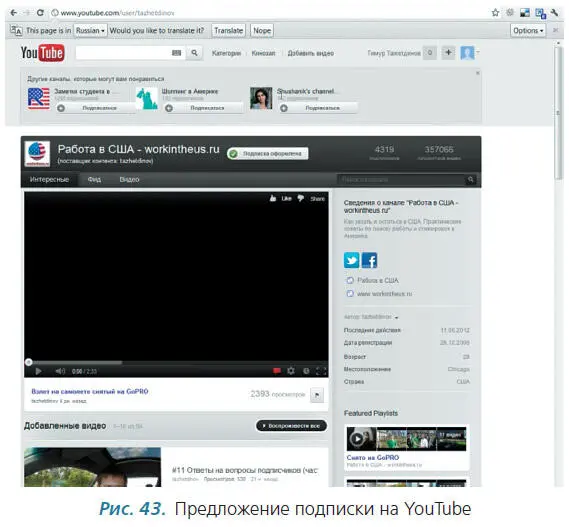This screenshot has width=569, height=527.
Task: Subscribe to Шоппинг в Америке channel
Action: pos(204,108)
